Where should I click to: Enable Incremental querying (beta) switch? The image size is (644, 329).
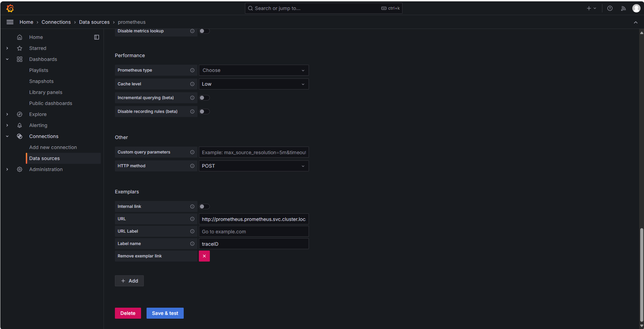[204, 98]
